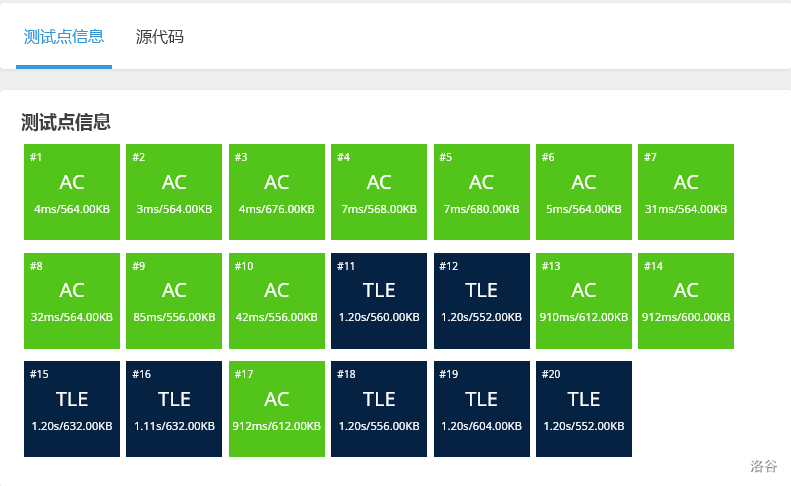Open test case #13 taking 910ms
This screenshot has height=486, width=791.
tap(584, 301)
